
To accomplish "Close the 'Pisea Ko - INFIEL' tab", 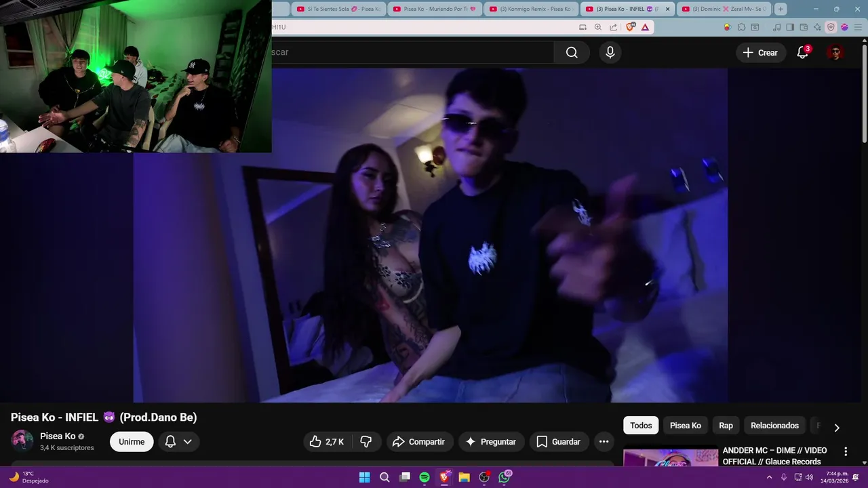I will point(667,9).
